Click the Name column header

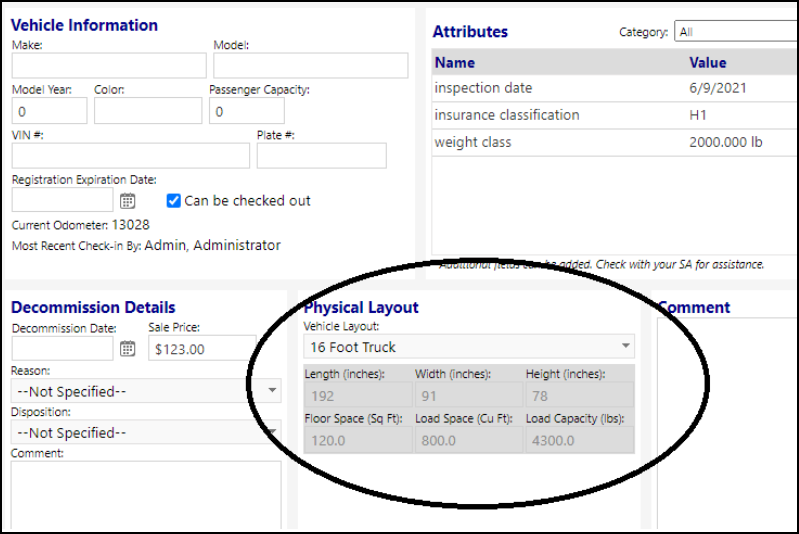(x=455, y=63)
